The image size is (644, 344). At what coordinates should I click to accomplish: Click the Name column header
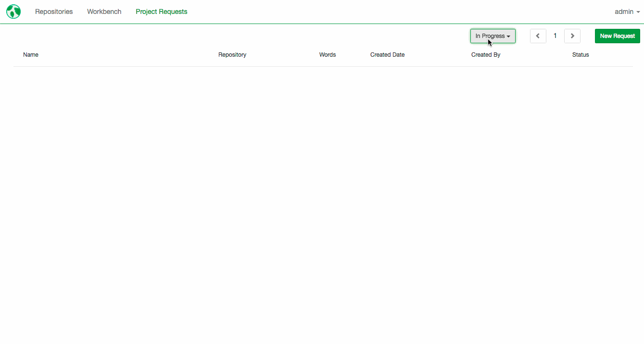[x=31, y=55]
